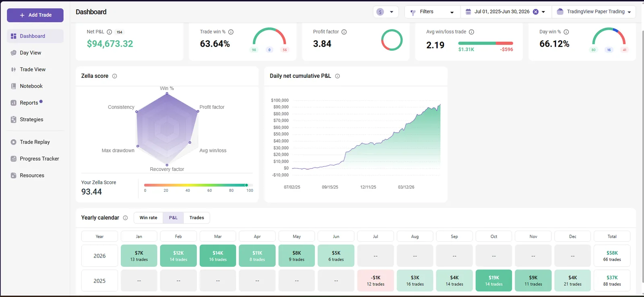The width and height of the screenshot is (644, 297).
Task: Click the 2026 year row label
Action: [x=99, y=256]
